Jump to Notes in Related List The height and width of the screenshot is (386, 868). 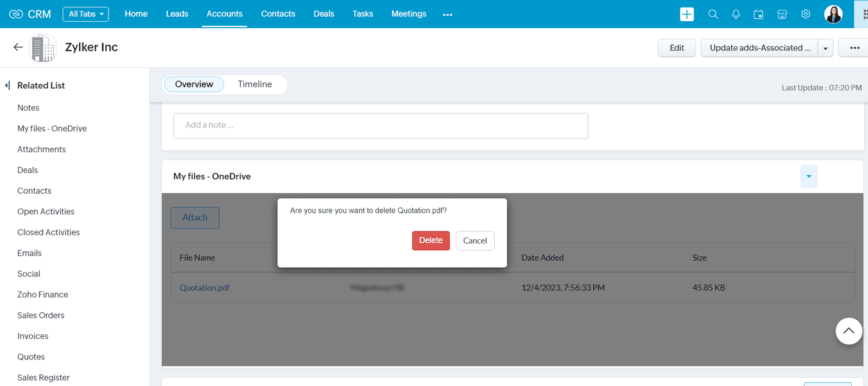pos(28,107)
